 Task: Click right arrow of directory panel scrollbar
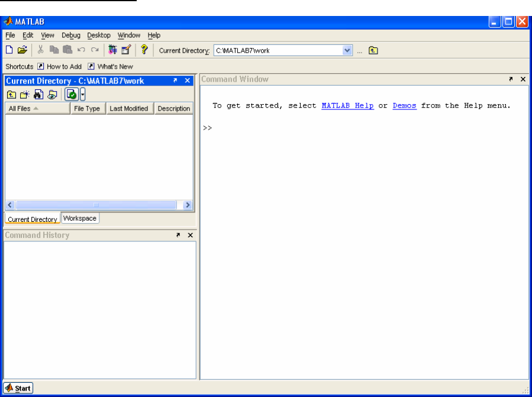click(188, 205)
